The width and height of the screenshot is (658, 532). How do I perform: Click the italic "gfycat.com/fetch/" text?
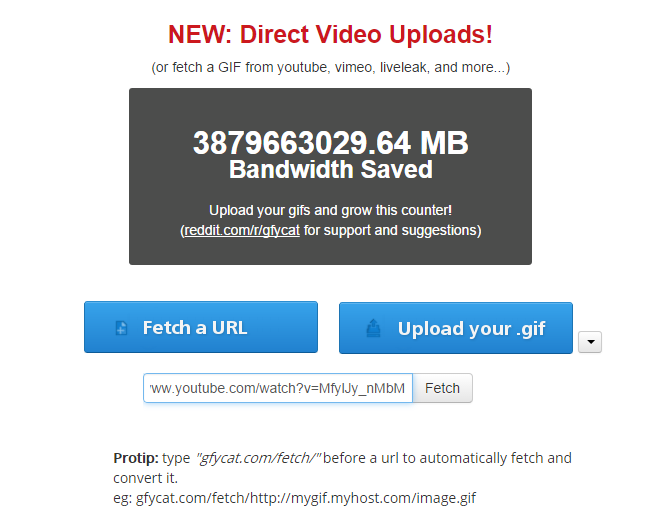(258, 458)
